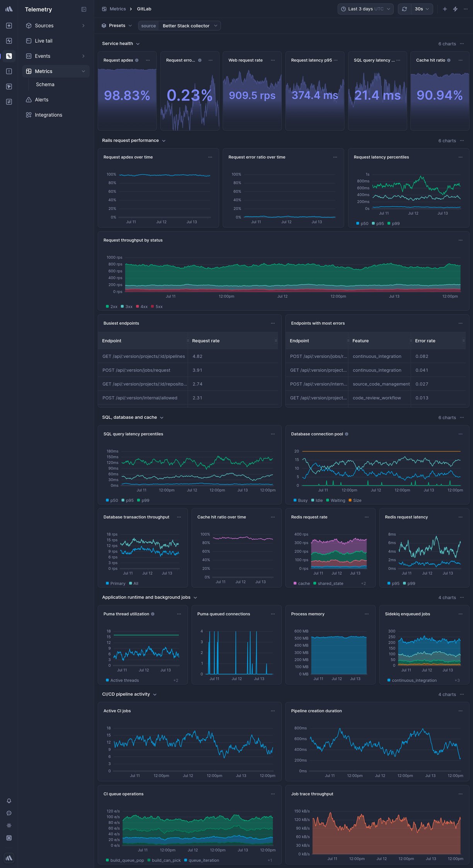Select Schema under Metrics
Screen dimensions: 473x868
[45, 85]
